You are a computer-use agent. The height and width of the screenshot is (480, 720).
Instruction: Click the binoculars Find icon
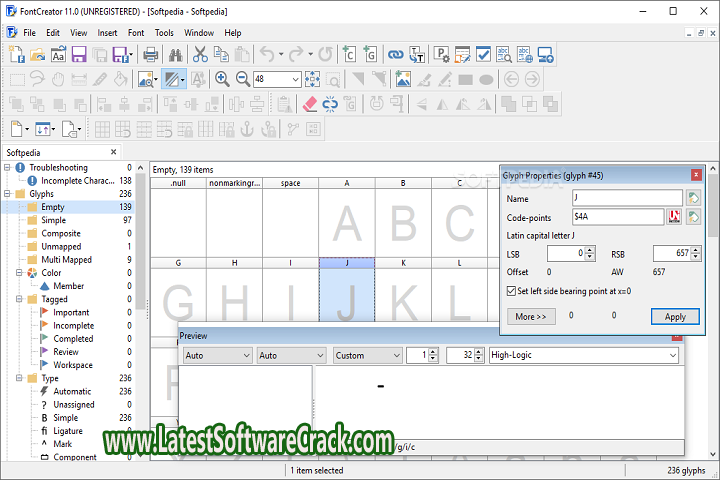176,55
